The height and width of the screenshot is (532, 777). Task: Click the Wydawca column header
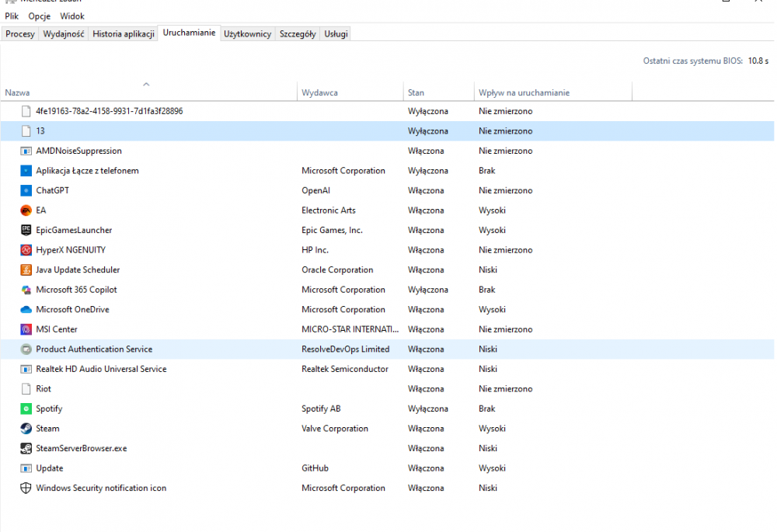[319, 93]
